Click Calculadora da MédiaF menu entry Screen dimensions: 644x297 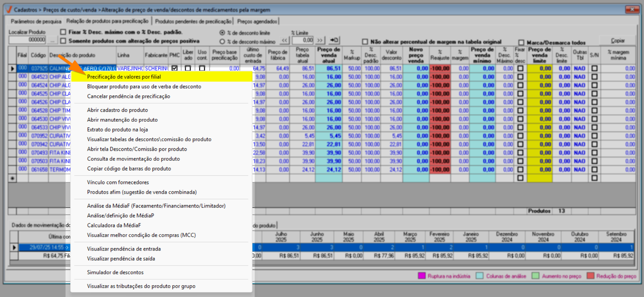point(114,225)
